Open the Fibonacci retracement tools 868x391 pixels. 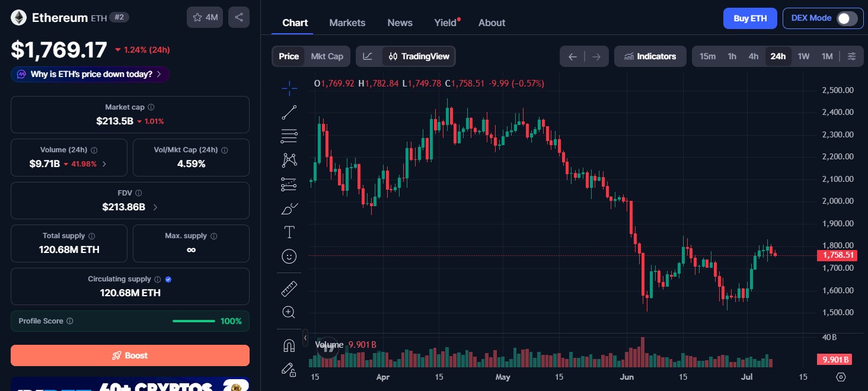[289, 136]
